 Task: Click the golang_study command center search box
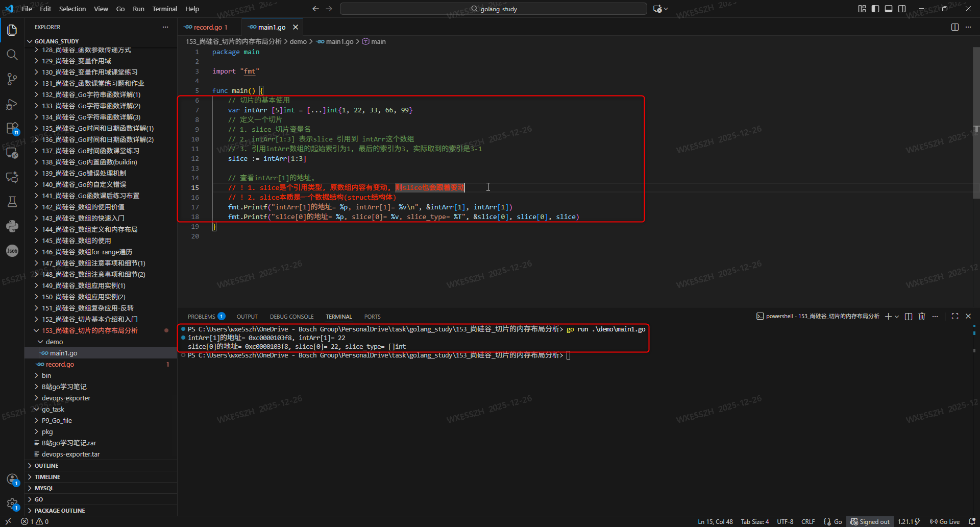tap(493, 9)
